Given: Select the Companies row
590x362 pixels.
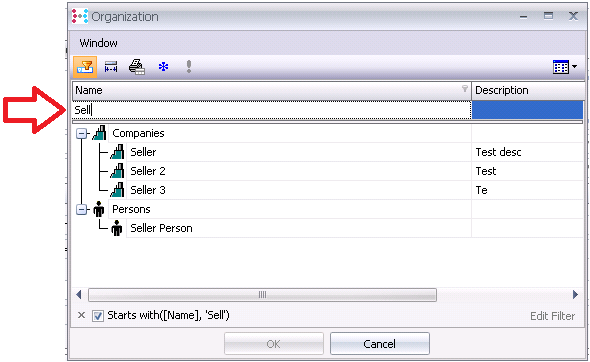Looking at the screenshot, I should pos(290,133).
